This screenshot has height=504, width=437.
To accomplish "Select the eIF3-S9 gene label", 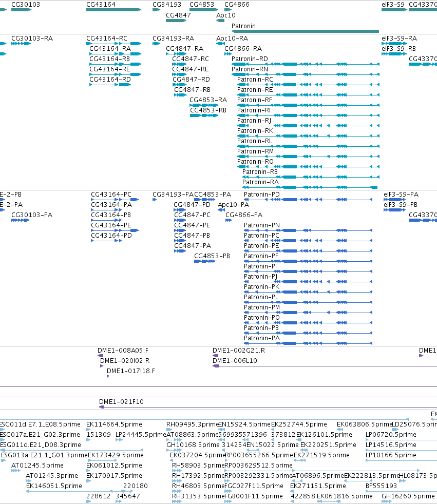I will [393, 5].
